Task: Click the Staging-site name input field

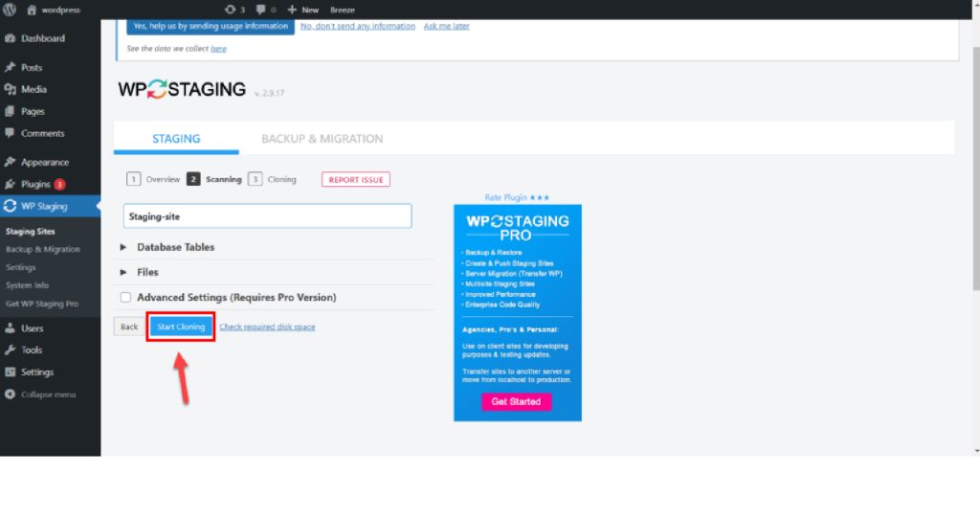Action: coord(268,215)
